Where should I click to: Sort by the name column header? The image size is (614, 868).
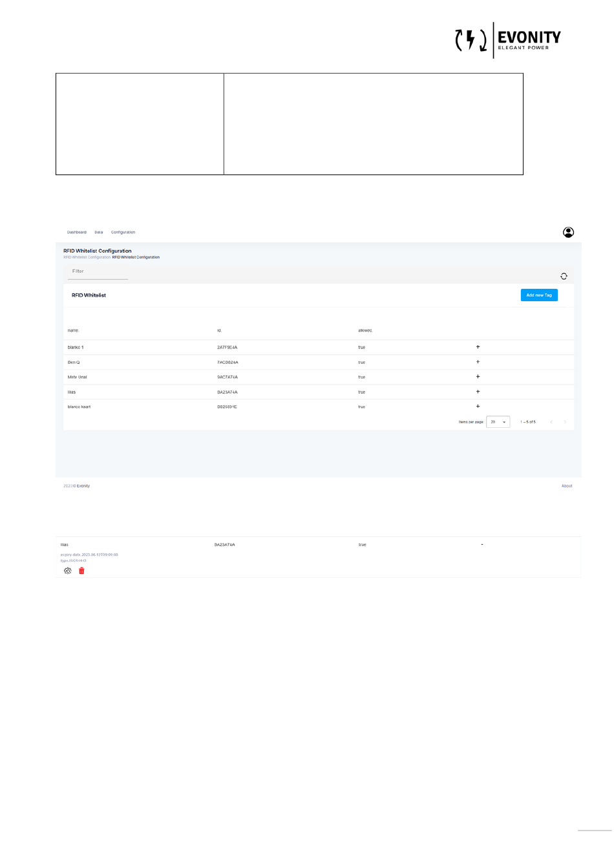[x=73, y=330]
